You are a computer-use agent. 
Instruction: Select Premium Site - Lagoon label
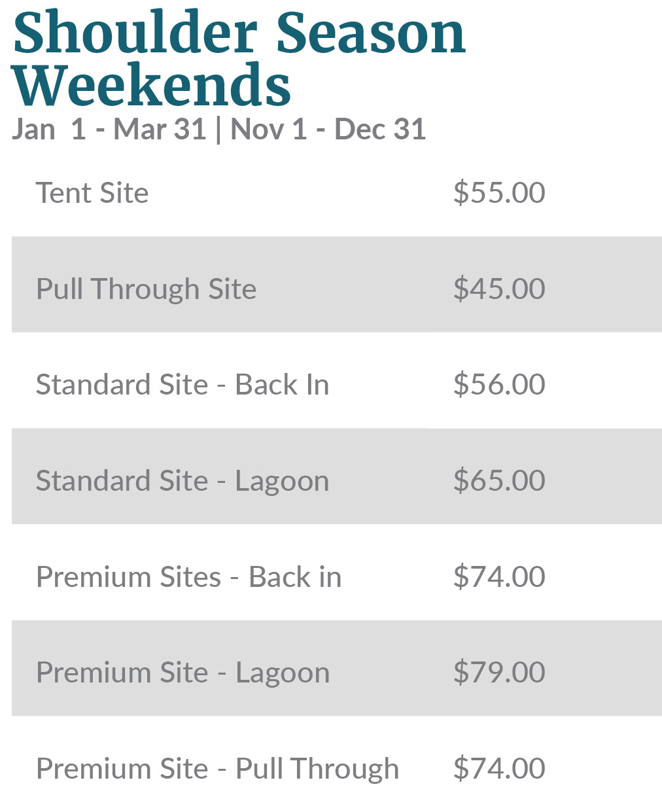click(183, 673)
